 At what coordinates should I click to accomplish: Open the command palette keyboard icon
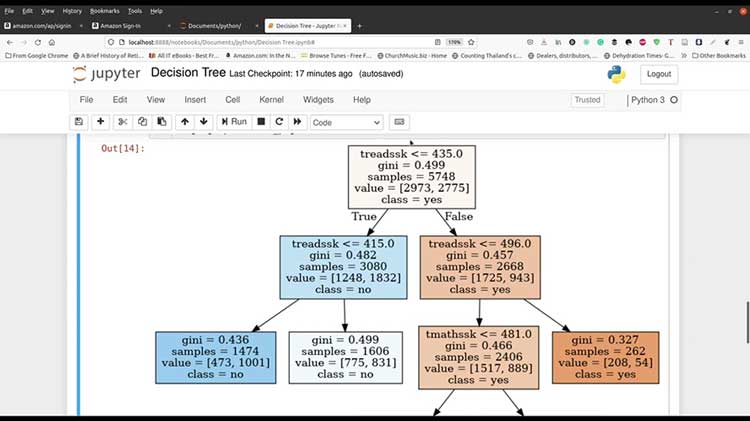tap(399, 122)
